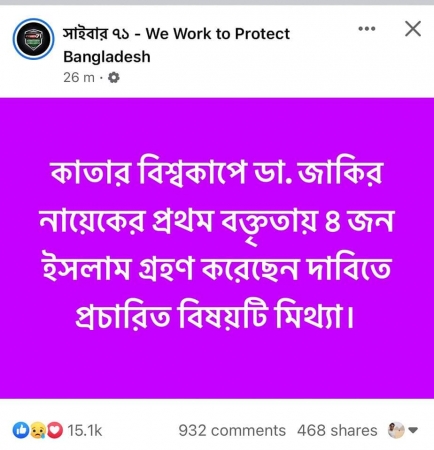Click the 26 m post timestamp
Image resolution: width=434 pixels, height=450 pixels.
(x=79, y=78)
